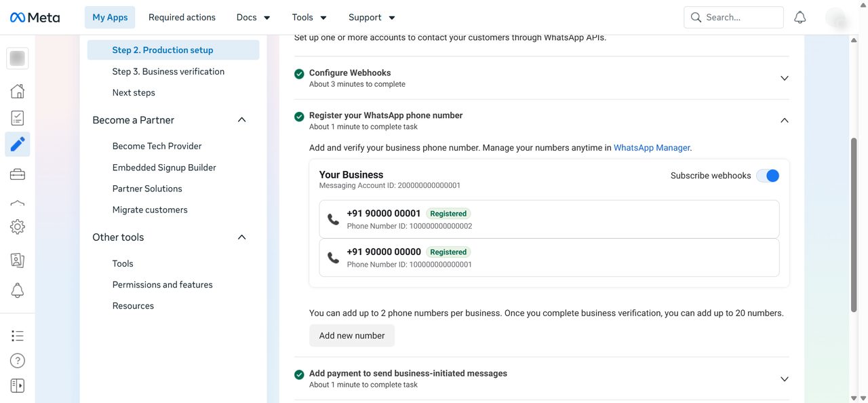The width and height of the screenshot is (868, 403).
Task: Open Required actions tab
Action: [x=182, y=18]
